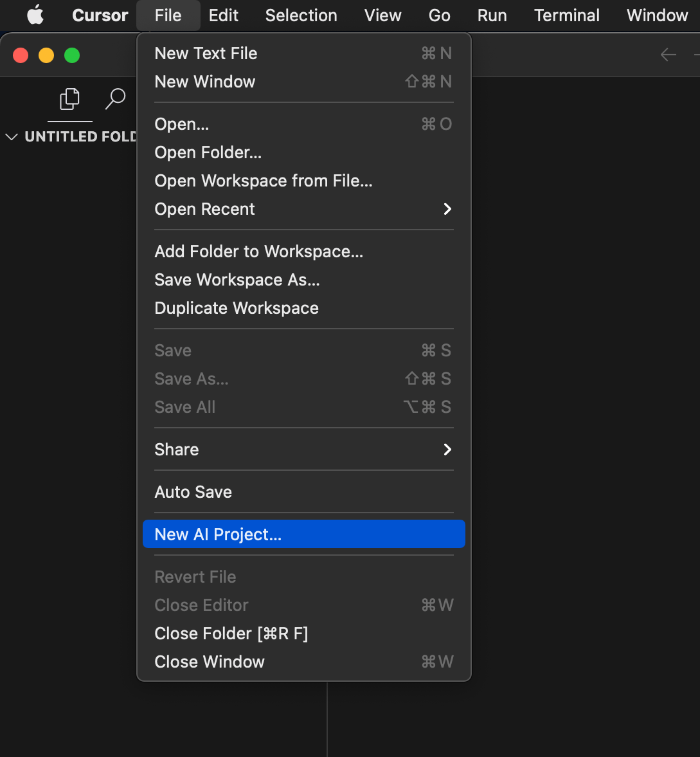Select Open Folder...

[x=304, y=152]
